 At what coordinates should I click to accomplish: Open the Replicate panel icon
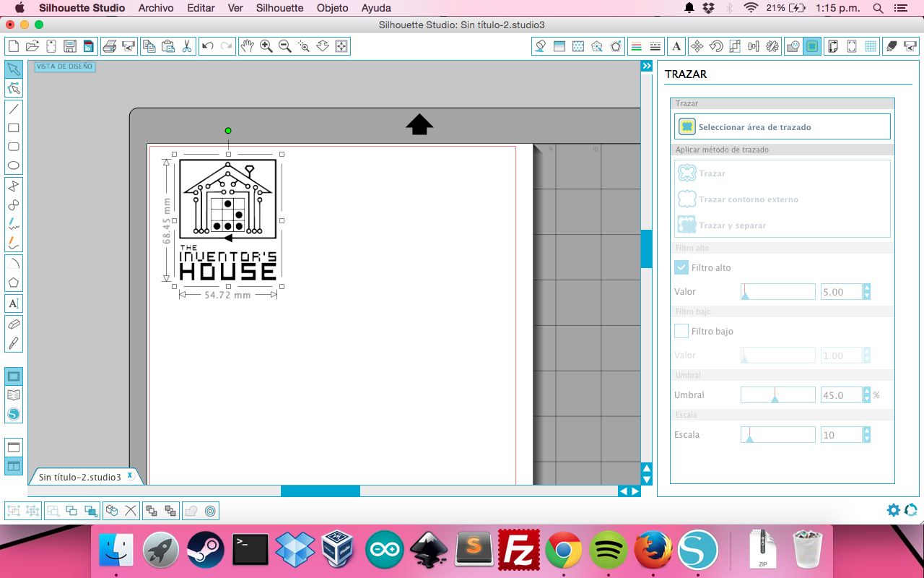coord(772,46)
